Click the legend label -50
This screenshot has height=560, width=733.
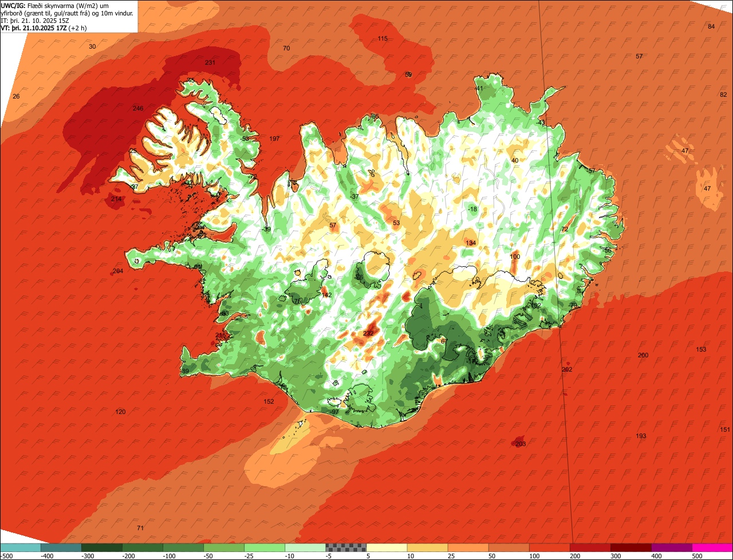(210, 556)
